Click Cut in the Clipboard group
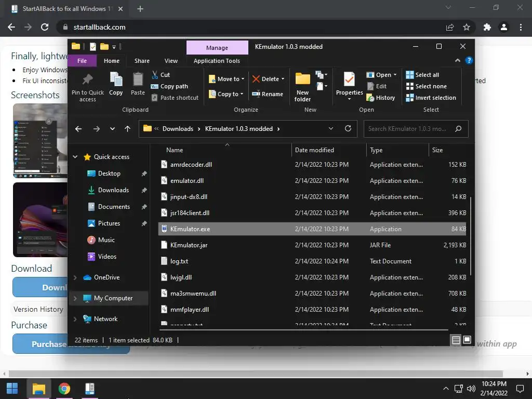 [x=161, y=75]
